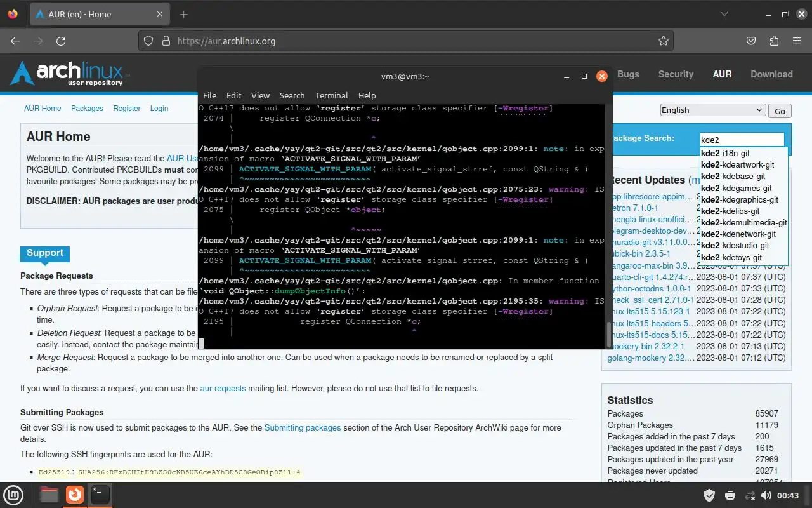The width and height of the screenshot is (812, 508).
Task: Click the security shield tray icon
Action: click(710, 495)
